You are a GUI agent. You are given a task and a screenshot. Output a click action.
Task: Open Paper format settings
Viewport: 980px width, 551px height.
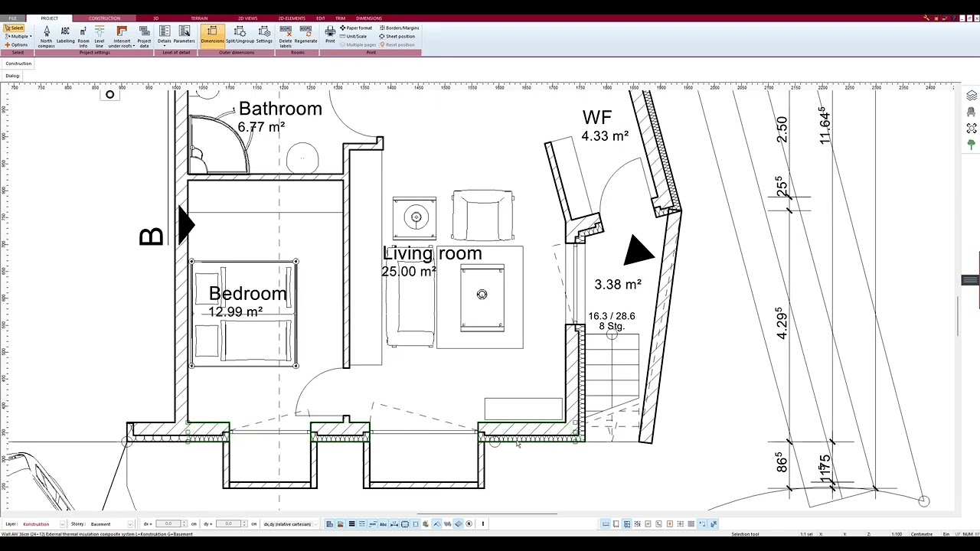pyautogui.click(x=356, y=28)
